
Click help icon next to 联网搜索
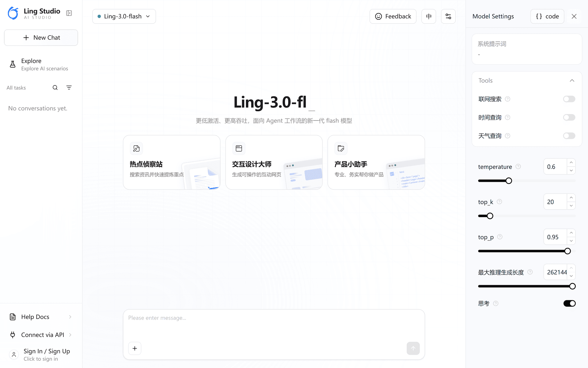[x=507, y=99]
